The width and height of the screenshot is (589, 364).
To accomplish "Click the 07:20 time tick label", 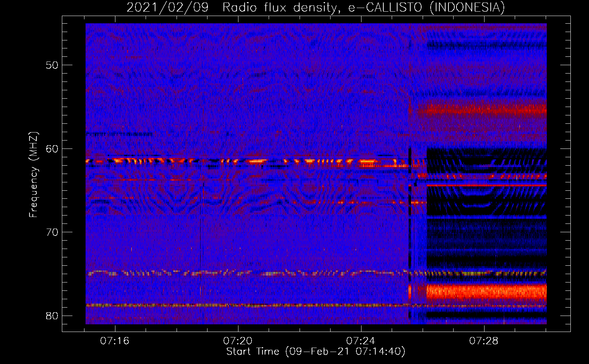I will coord(238,341).
